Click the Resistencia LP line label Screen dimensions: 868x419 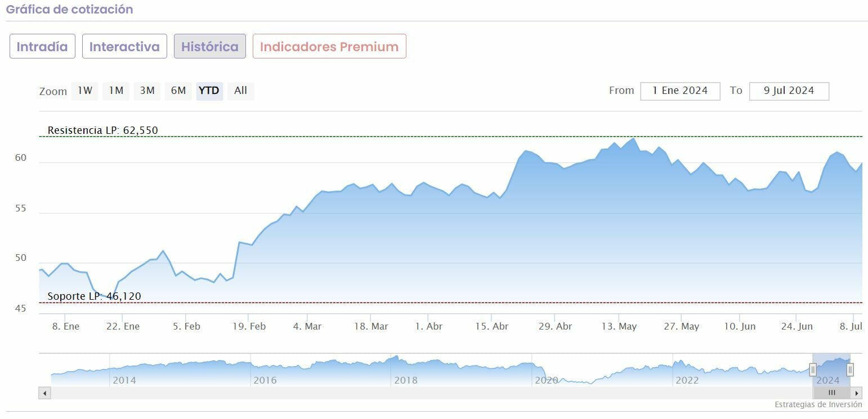[x=102, y=130]
